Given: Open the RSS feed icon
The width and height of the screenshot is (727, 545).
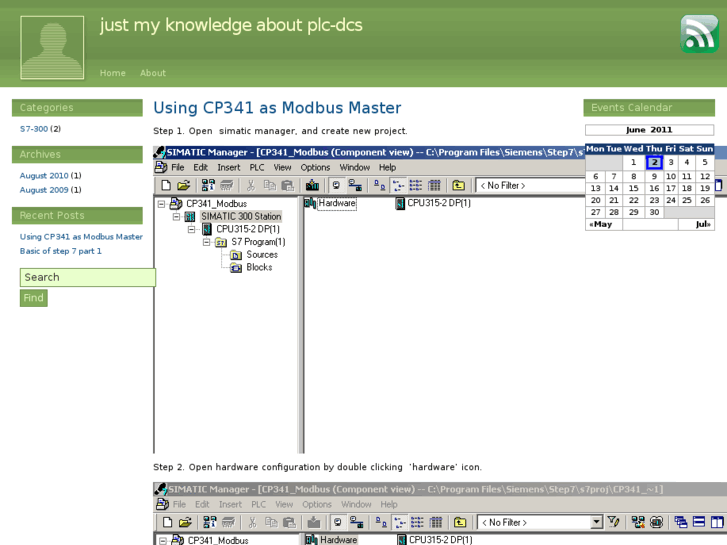Looking at the screenshot, I should pos(700,34).
